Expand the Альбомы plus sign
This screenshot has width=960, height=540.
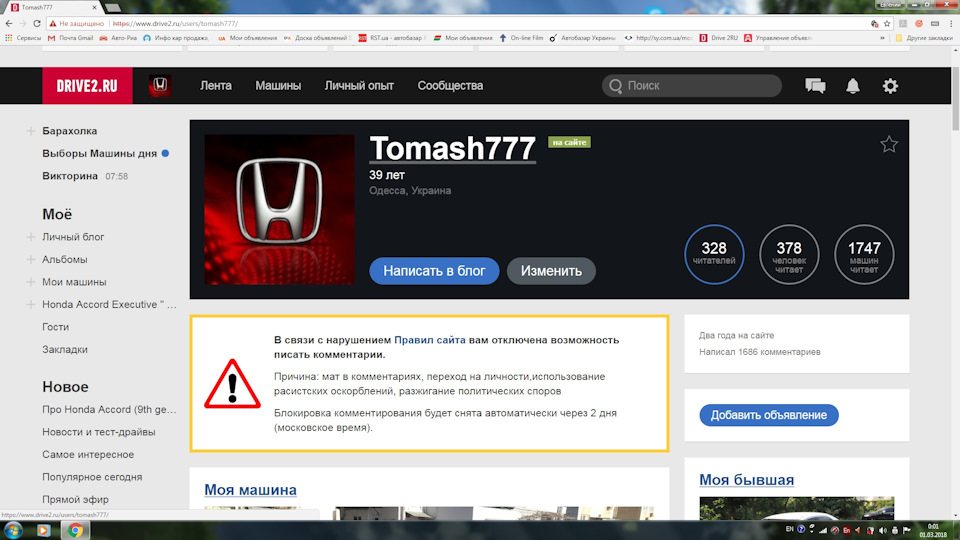pos(31,260)
